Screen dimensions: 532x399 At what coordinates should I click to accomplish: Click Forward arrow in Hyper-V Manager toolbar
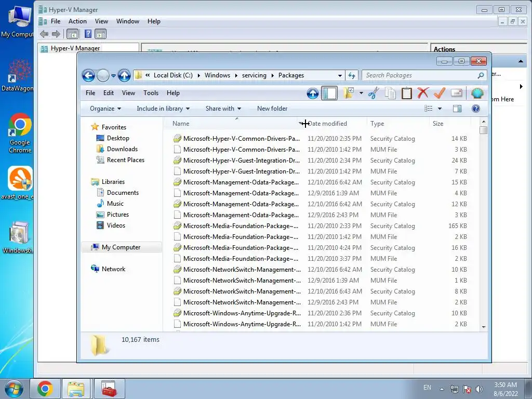pos(56,34)
